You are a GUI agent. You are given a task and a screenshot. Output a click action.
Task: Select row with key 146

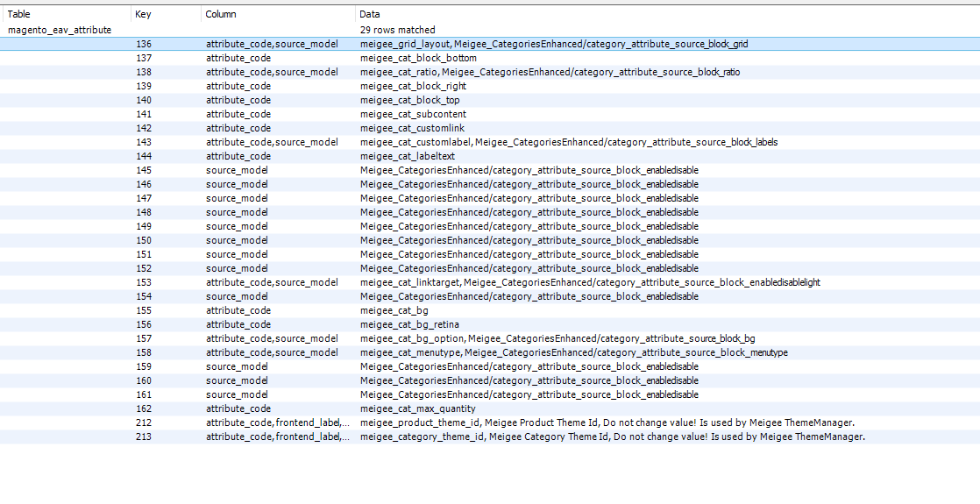coord(490,184)
